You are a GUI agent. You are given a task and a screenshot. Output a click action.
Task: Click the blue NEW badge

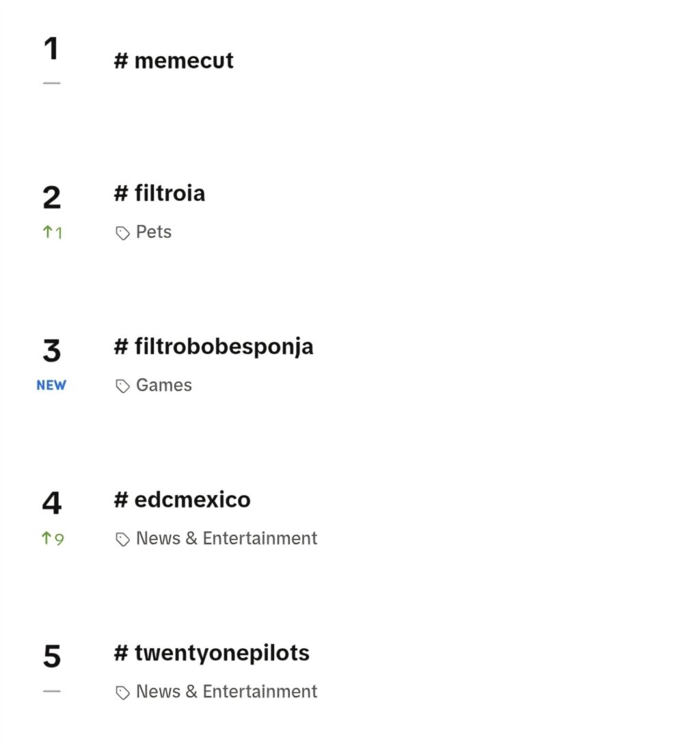click(x=51, y=385)
